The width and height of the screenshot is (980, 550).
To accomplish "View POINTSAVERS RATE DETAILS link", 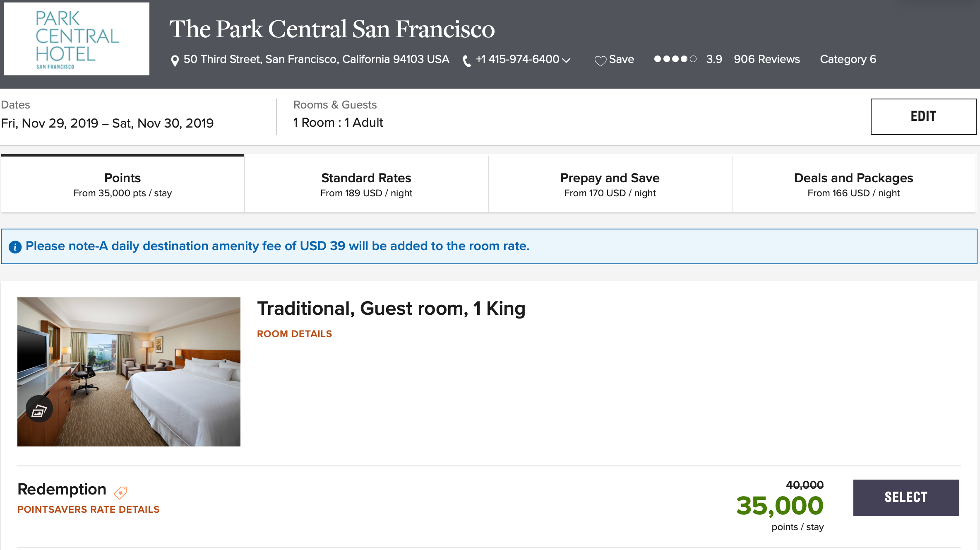I will (x=88, y=509).
